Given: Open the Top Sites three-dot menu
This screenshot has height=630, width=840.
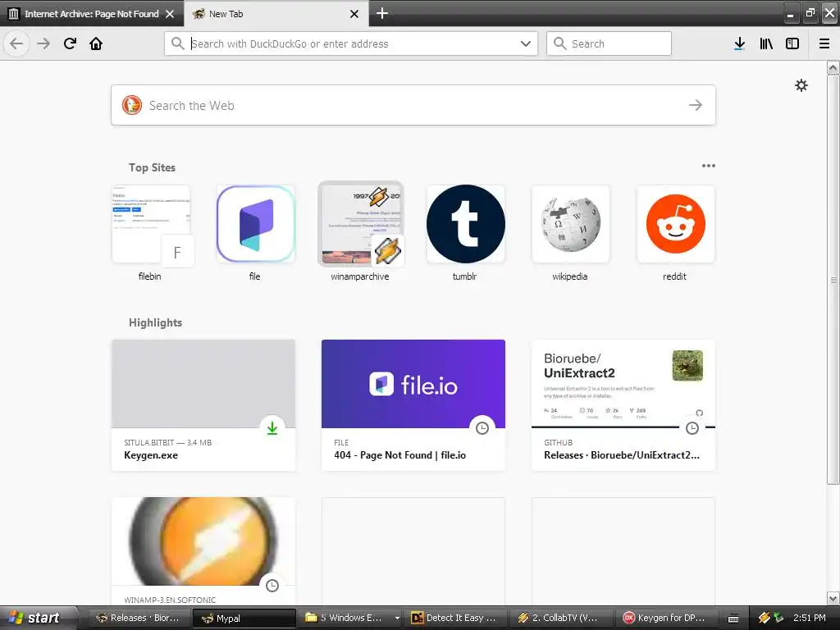Looking at the screenshot, I should 708,166.
